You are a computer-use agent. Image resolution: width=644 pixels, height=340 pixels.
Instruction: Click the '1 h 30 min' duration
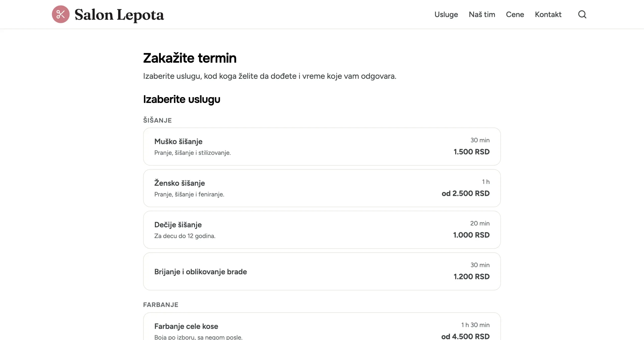tap(475, 325)
